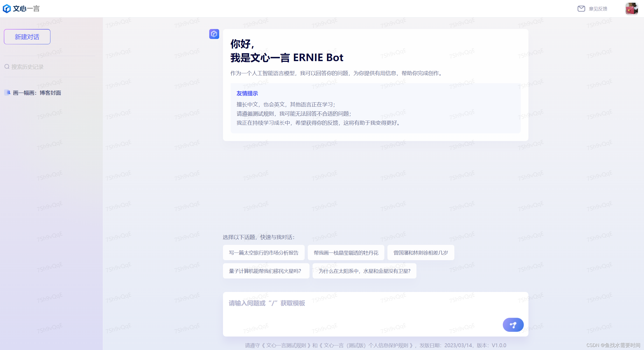
Task: Start a new chat with 新建对话
Action: tap(27, 37)
